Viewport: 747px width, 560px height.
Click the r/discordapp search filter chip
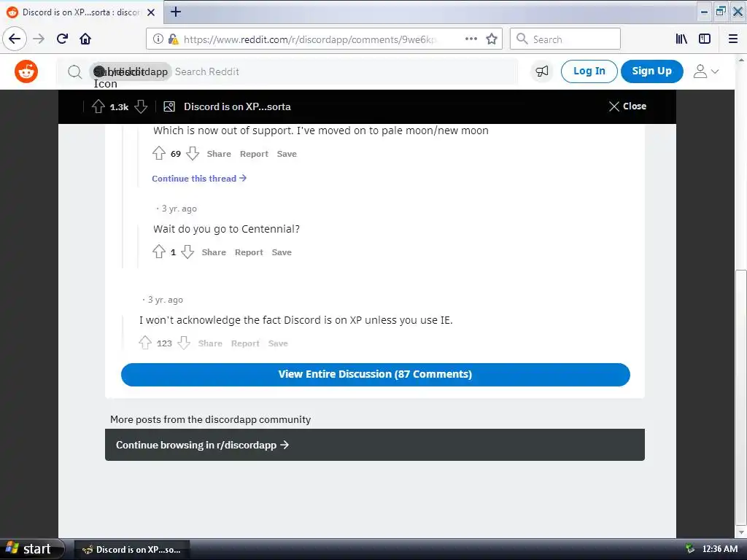click(130, 71)
